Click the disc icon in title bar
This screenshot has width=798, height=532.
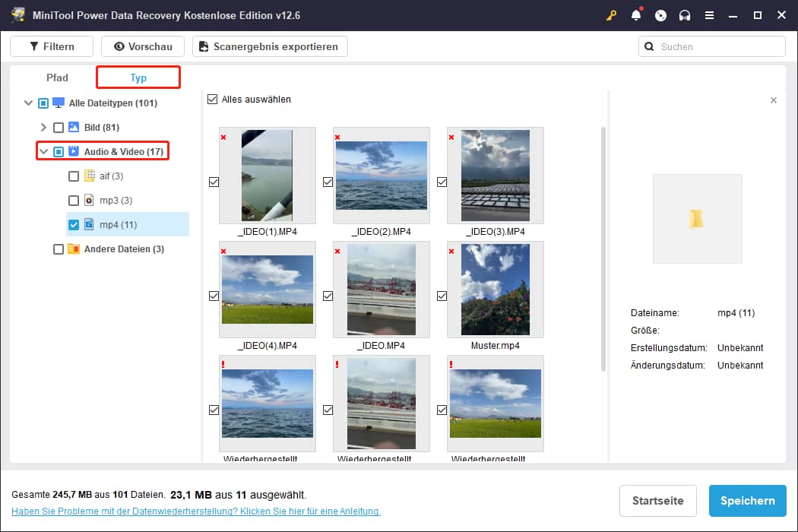(660, 15)
